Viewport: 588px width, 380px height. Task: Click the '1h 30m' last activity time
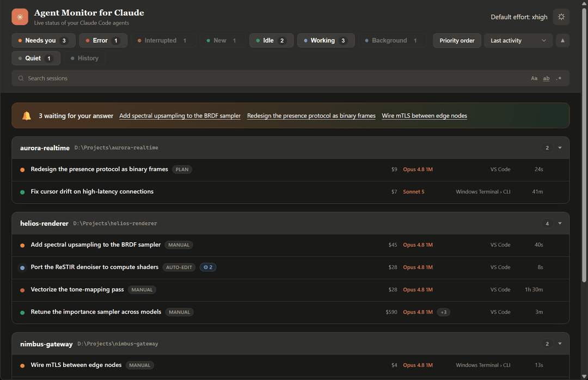pyautogui.click(x=534, y=290)
